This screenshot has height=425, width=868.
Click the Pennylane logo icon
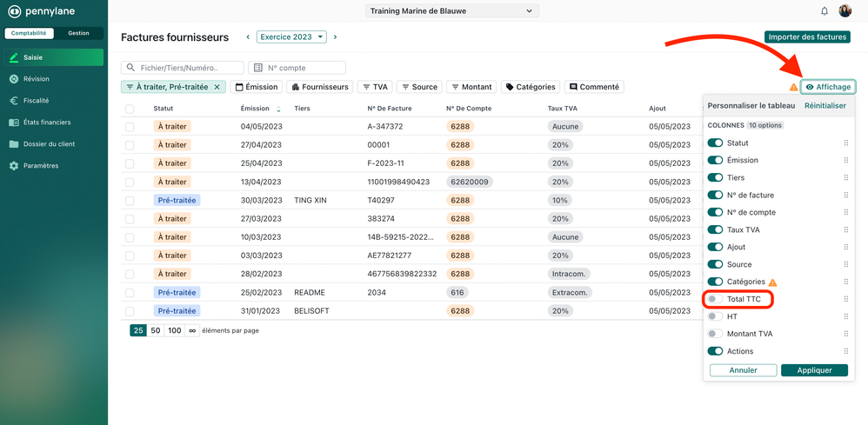[15, 11]
